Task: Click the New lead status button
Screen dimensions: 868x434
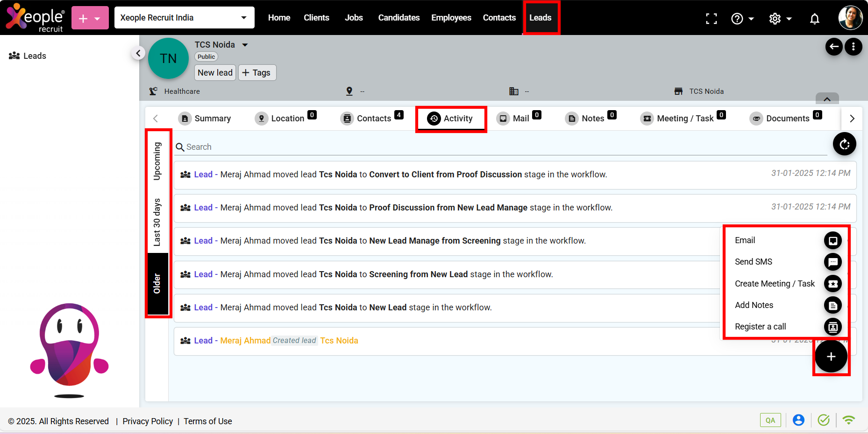Action: 215,72
